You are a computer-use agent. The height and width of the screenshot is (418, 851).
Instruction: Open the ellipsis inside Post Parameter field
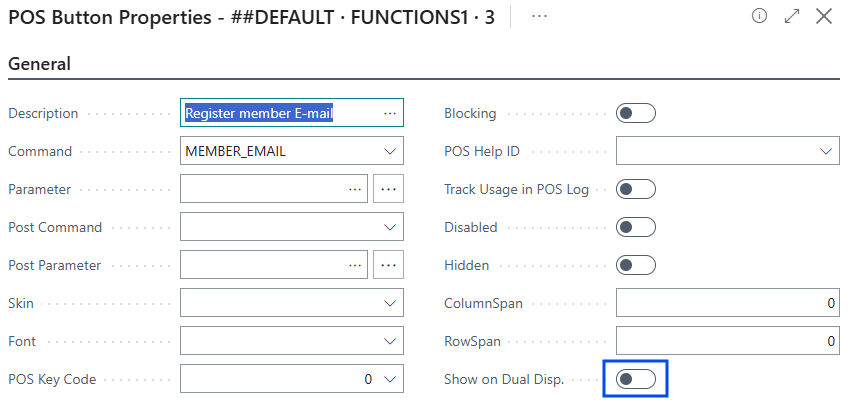tap(354, 265)
